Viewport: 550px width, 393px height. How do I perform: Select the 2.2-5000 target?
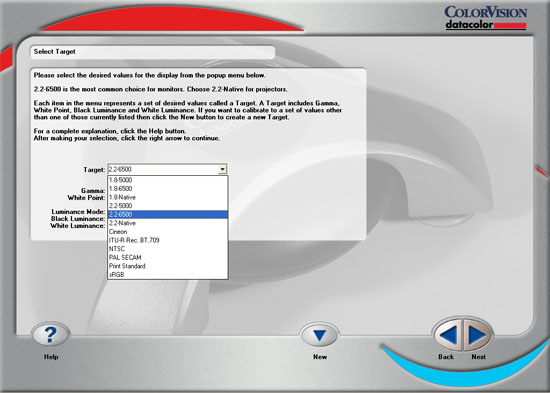pyautogui.click(x=168, y=206)
